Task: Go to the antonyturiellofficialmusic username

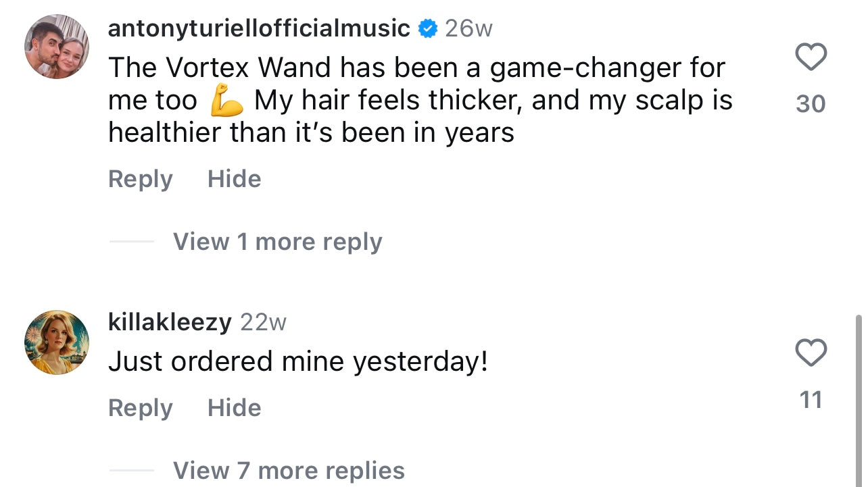Action: point(259,28)
